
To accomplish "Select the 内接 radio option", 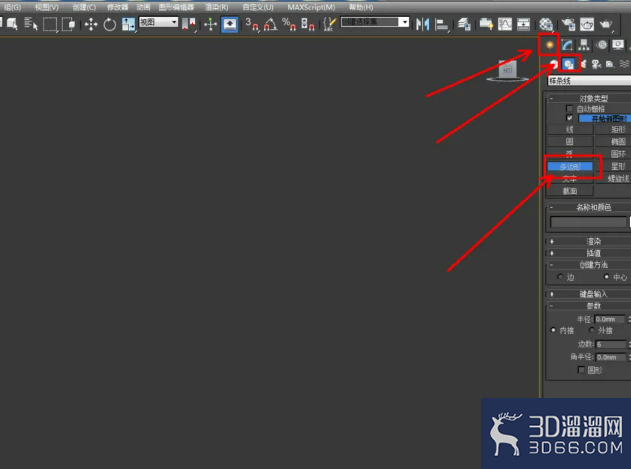I will click(553, 330).
